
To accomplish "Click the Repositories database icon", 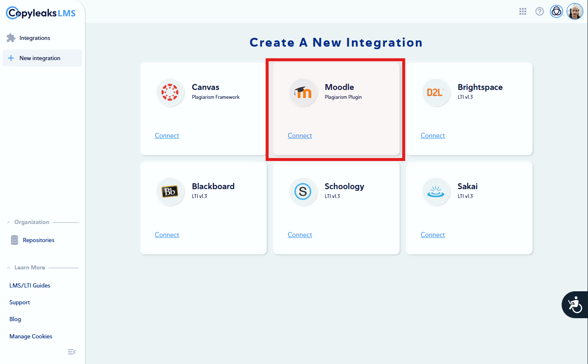I will tap(14, 240).
